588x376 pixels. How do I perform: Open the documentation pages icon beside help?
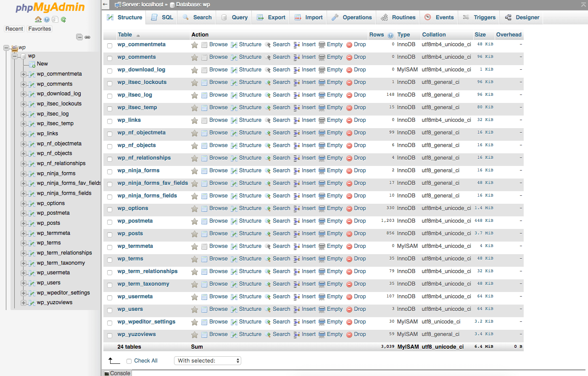pos(55,19)
